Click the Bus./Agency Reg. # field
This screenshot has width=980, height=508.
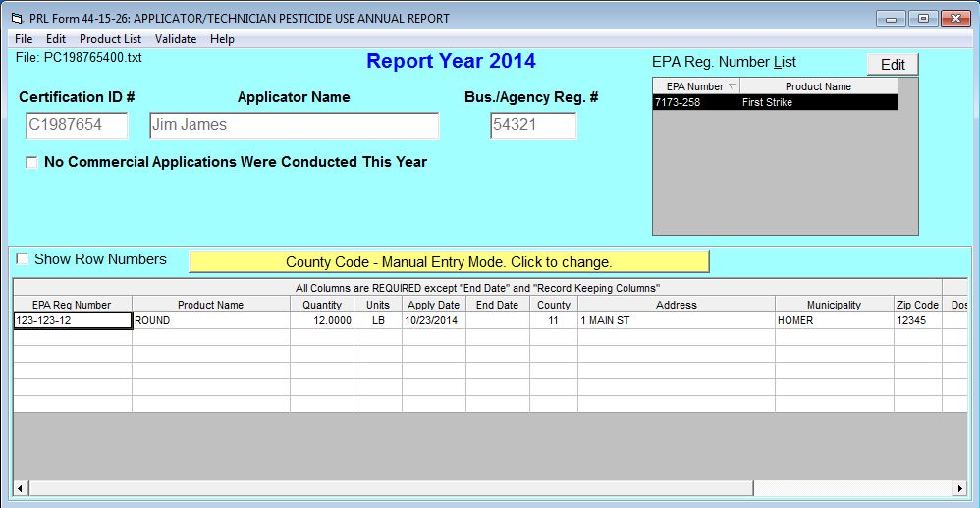pyautogui.click(x=532, y=125)
